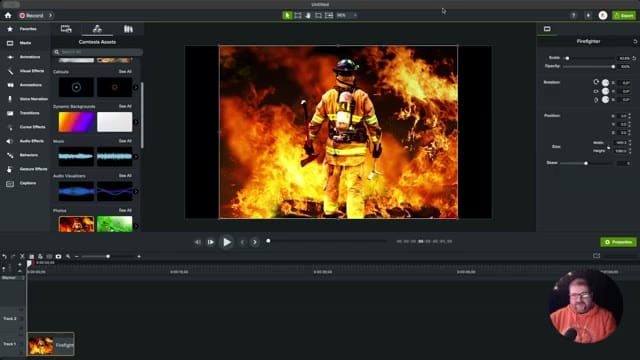Image resolution: width=640 pixels, height=360 pixels.
Task: Show more Music with the row arrow
Action: pyautogui.click(x=136, y=156)
